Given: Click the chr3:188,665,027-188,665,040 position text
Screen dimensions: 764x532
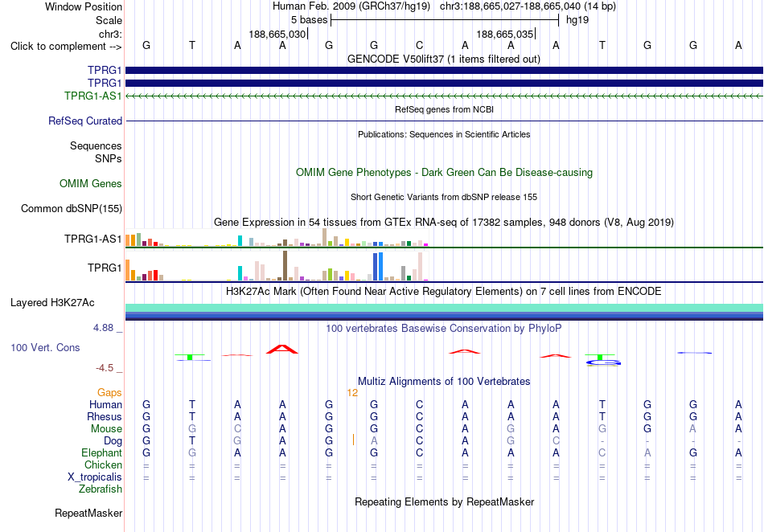Looking at the screenshot, I should (528, 6).
